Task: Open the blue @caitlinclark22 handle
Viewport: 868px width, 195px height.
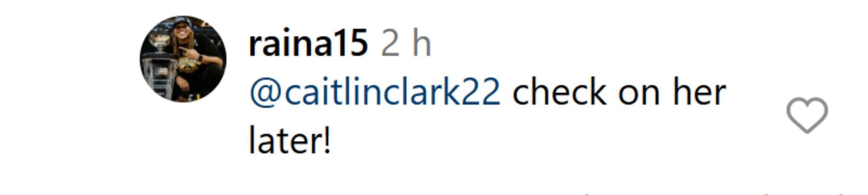Action: coord(375,92)
